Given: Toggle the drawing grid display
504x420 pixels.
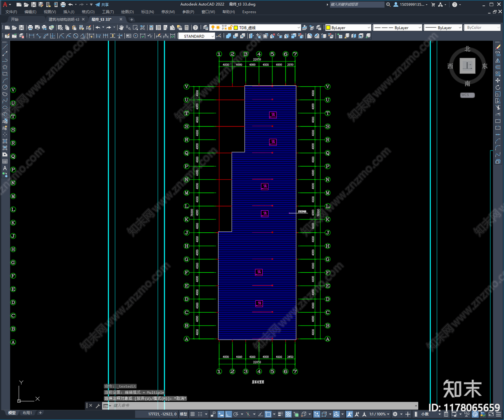Looking at the screenshot, I should coord(192,414).
